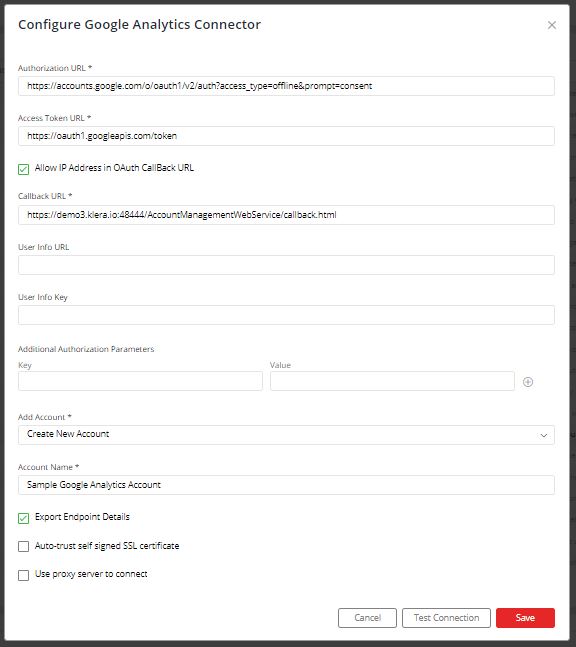Click the empty User Info URL field
Image resolution: width=576 pixels, height=647 pixels.
coord(286,265)
